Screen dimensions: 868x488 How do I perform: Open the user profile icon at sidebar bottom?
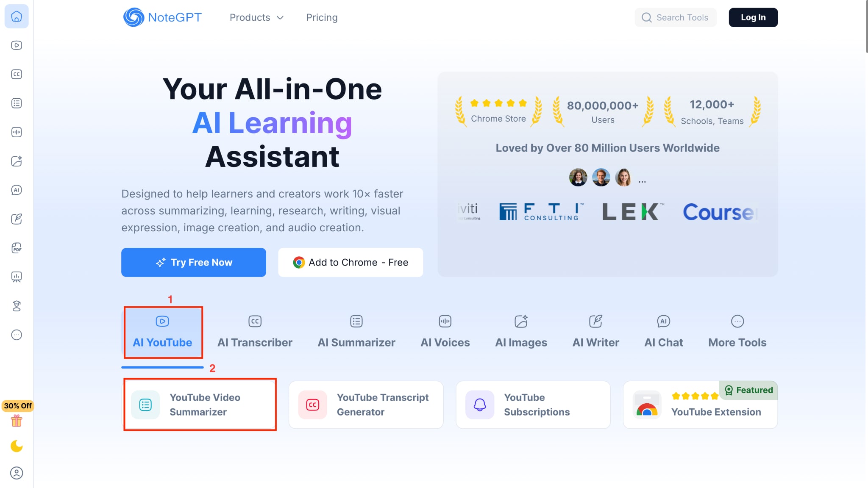click(17, 473)
